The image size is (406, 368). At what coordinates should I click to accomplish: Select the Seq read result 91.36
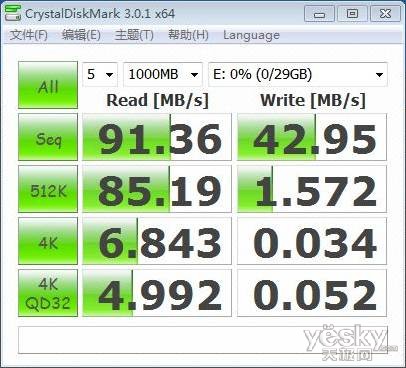click(157, 137)
